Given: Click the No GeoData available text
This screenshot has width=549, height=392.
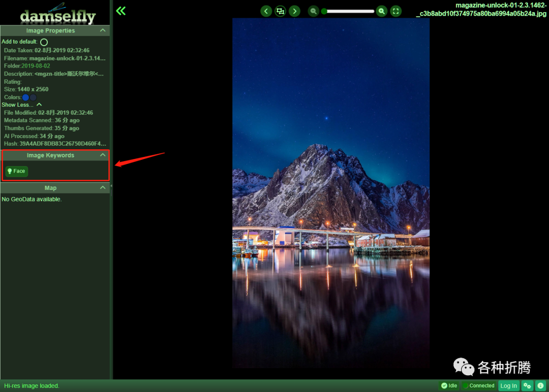Looking at the screenshot, I should 32,200.
